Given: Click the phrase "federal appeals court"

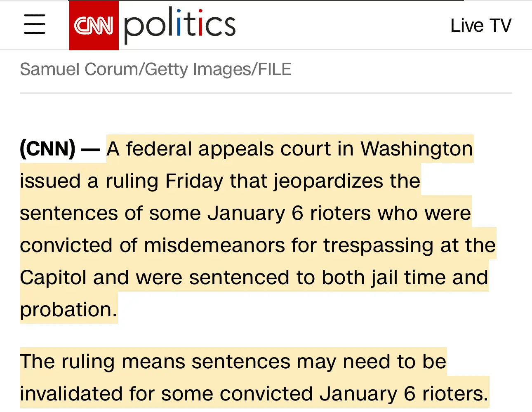Looking at the screenshot, I should (228, 149).
